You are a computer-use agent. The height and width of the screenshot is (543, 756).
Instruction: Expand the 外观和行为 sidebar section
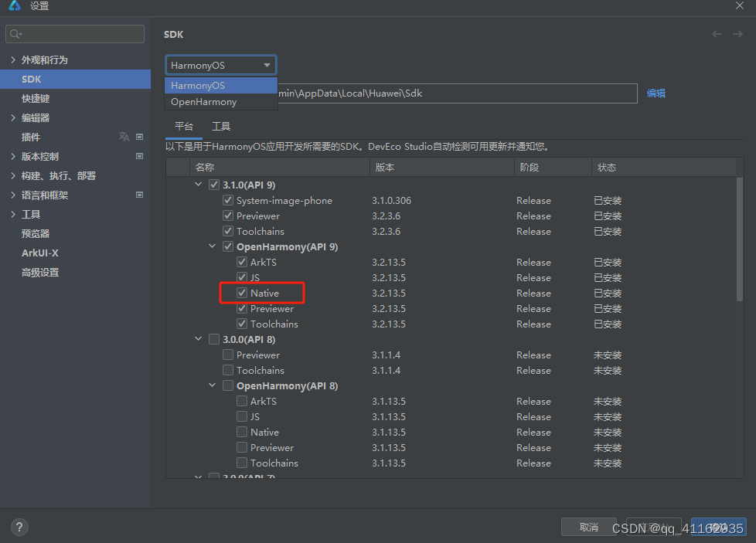(x=13, y=59)
